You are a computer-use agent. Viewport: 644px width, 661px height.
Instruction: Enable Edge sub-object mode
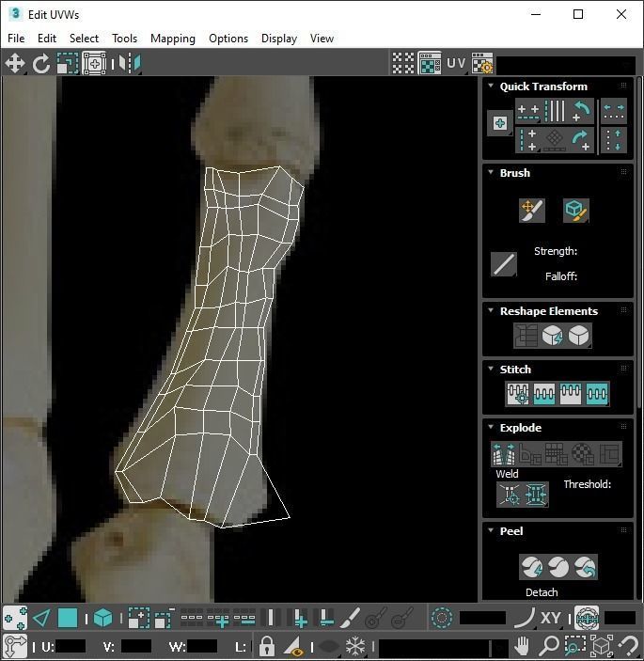coord(41,619)
